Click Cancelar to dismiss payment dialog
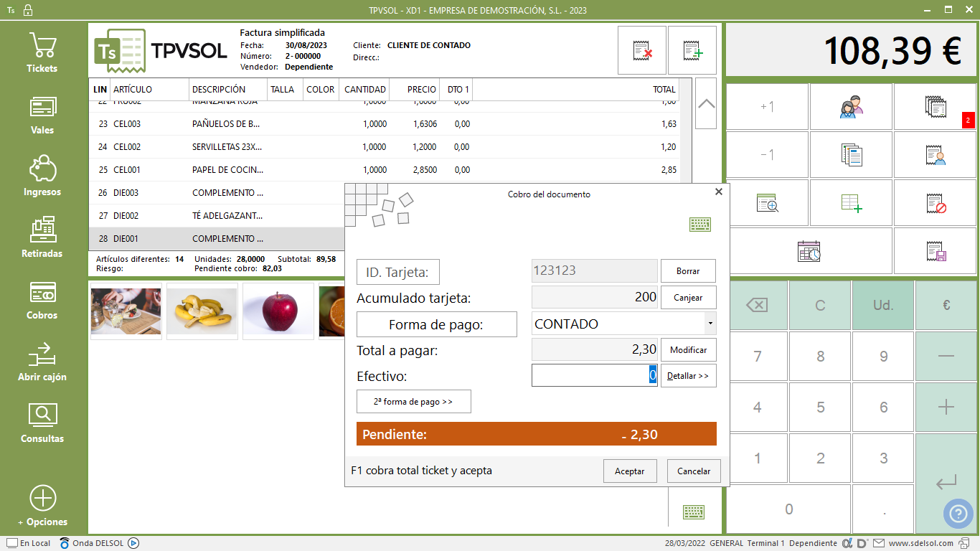Image resolution: width=980 pixels, height=551 pixels. coord(694,471)
